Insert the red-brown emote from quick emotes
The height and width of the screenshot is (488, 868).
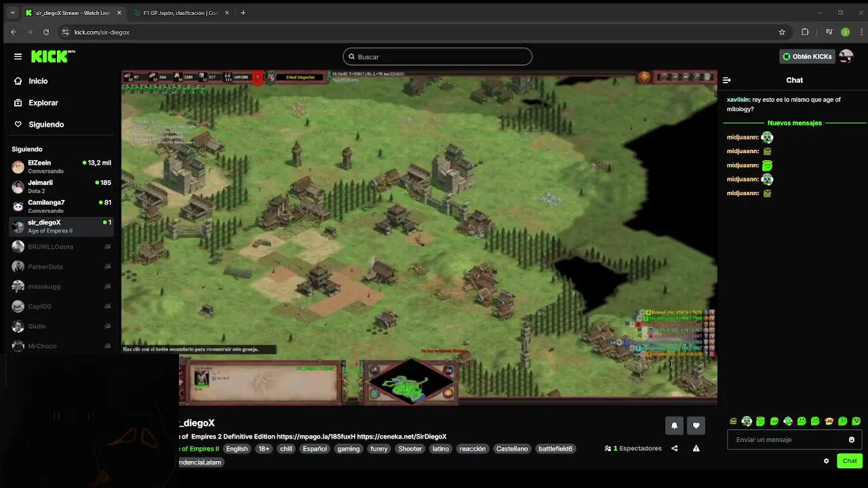click(829, 422)
